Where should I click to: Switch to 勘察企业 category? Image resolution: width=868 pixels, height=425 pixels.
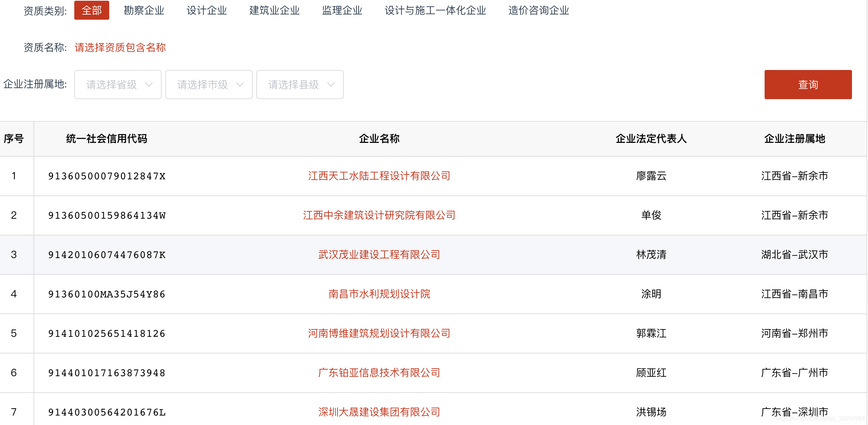pos(144,10)
